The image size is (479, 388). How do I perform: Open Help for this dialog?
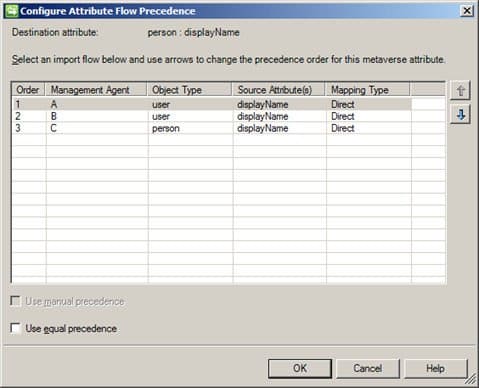(x=435, y=368)
